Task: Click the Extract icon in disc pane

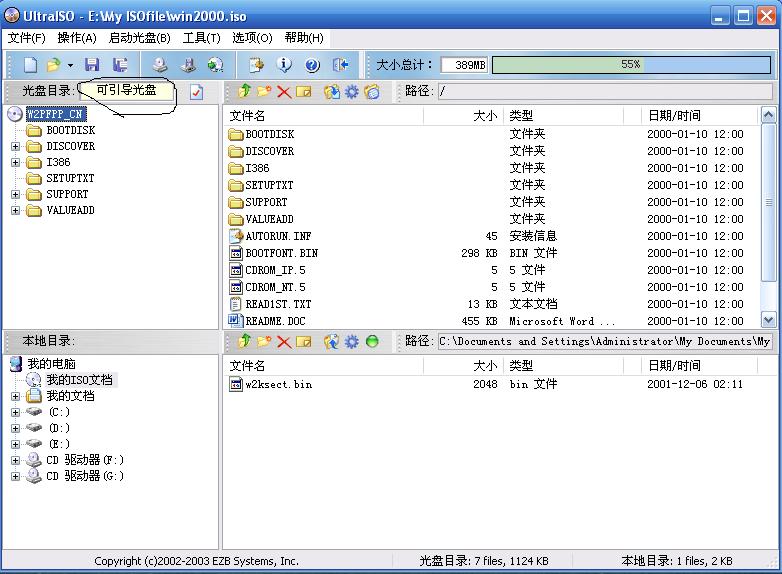Action: pos(332,92)
